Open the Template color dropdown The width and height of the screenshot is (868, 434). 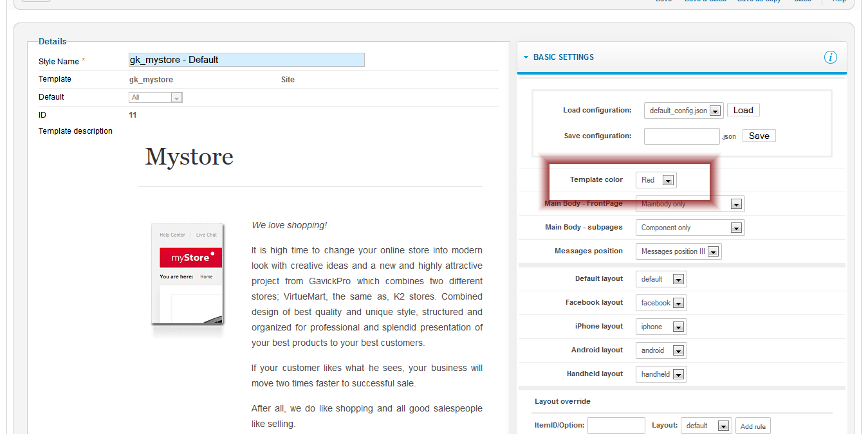(x=656, y=180)
